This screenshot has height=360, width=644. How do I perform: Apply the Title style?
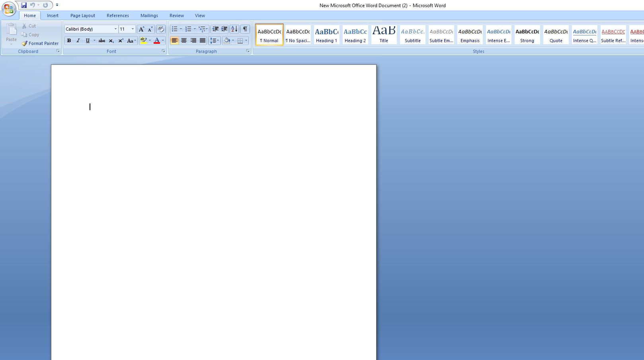click(x=384, y=35)
